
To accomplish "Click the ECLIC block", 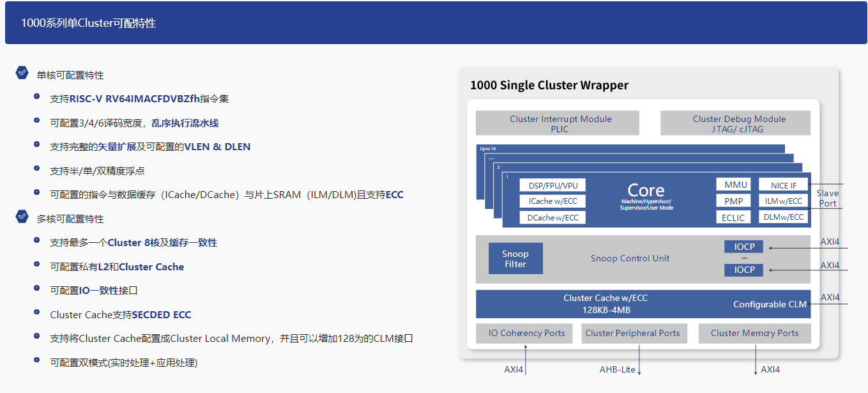I will (733, 217).
